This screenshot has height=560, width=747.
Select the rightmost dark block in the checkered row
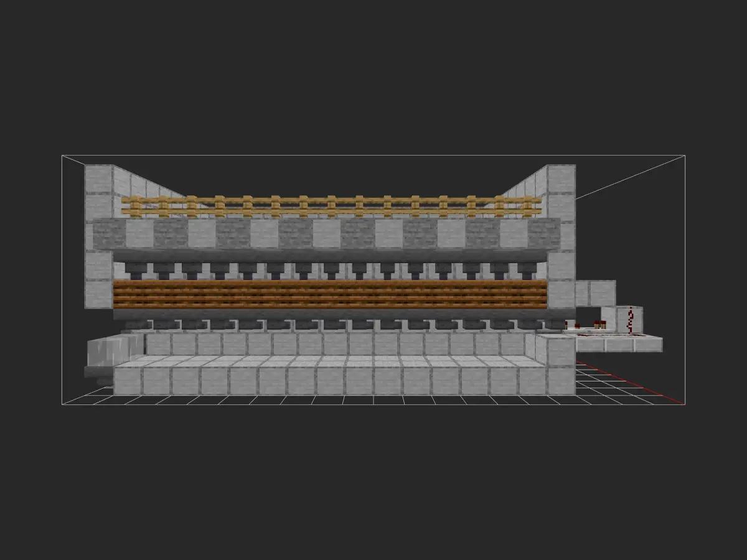click(x=543, y=234)
